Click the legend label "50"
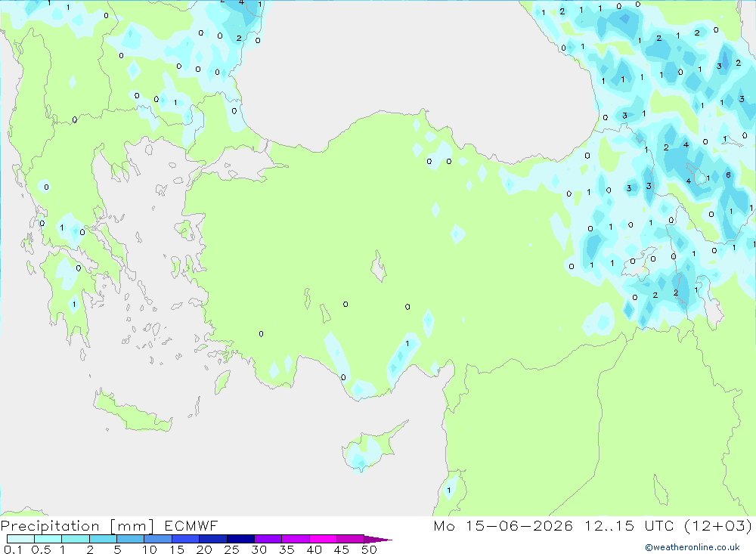This screenshot has height=554, width=756. coord(370,549)
